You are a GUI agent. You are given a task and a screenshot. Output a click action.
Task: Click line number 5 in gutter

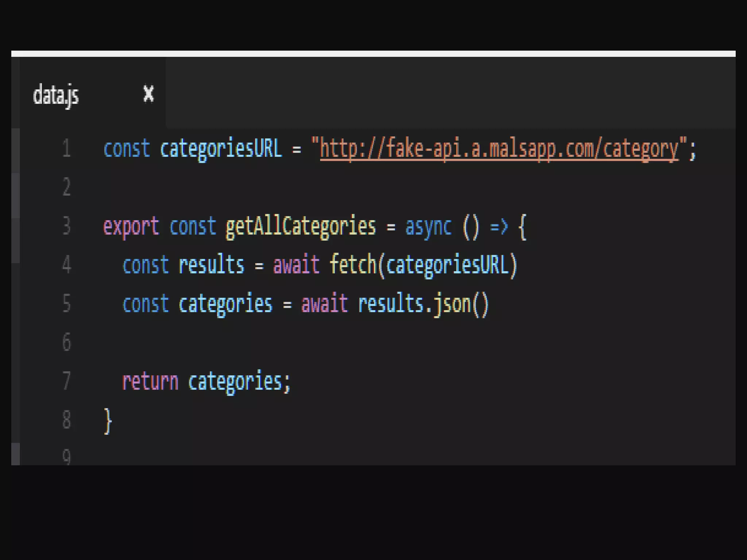tap(66, 303)
